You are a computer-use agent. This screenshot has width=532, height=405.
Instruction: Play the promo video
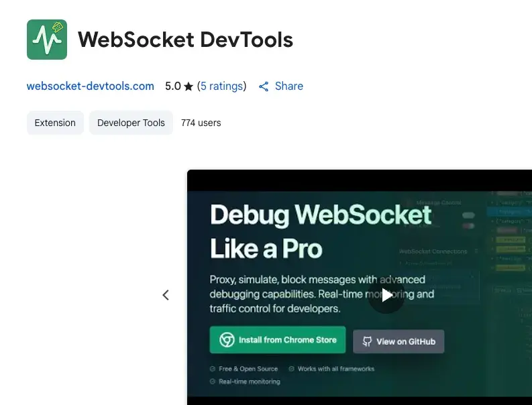[x=386, y=295]
